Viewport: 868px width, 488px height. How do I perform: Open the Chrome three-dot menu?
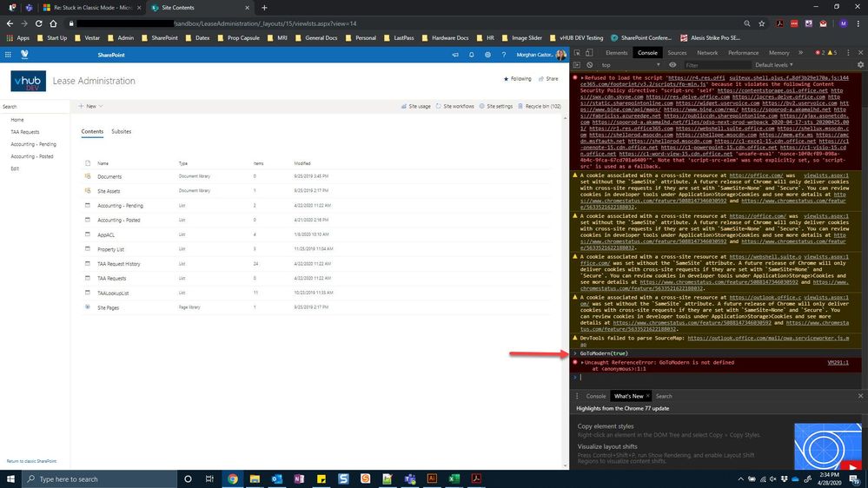click(x=858, y=23)
